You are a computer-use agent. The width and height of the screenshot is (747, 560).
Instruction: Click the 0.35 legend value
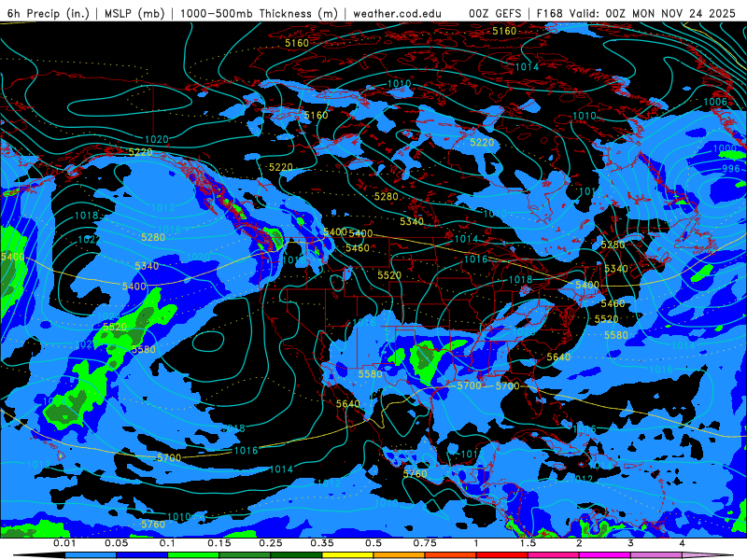click(x=322, y=543)
